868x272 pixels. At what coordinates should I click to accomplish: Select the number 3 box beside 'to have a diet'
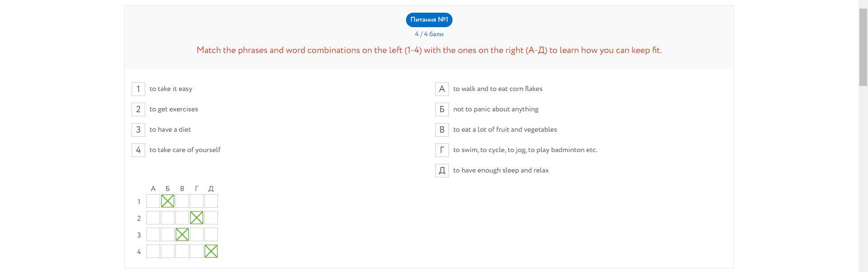138,130
